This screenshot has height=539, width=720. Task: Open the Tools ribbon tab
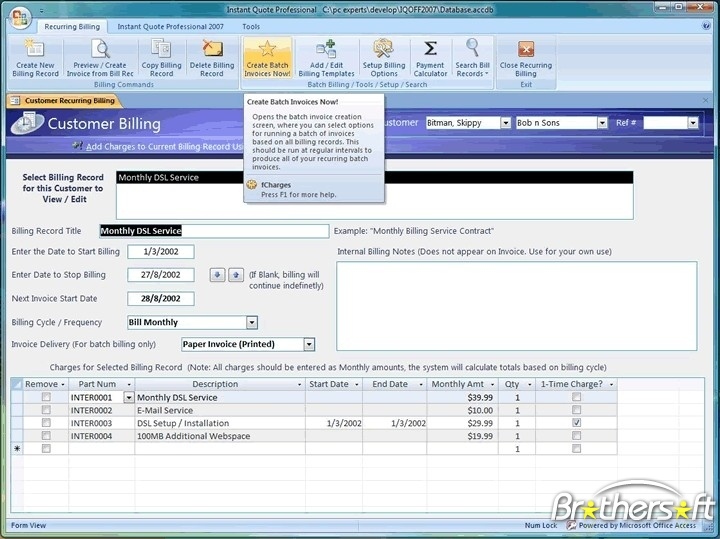250,27
